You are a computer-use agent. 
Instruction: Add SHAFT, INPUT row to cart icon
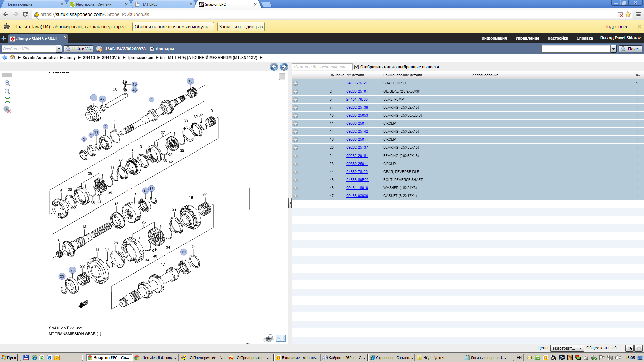coord(296,83)
